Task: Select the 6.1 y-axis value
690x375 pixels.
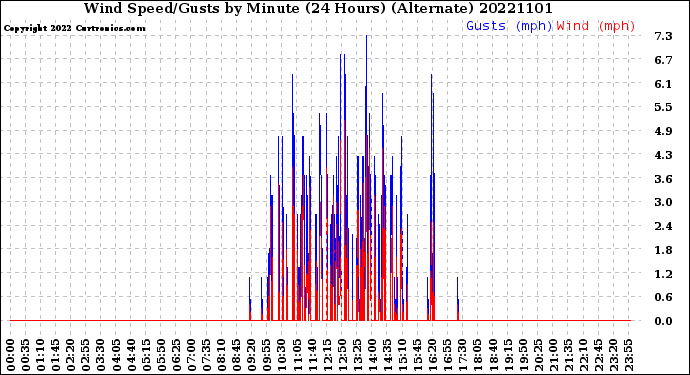Action: (x=664, y=84)
